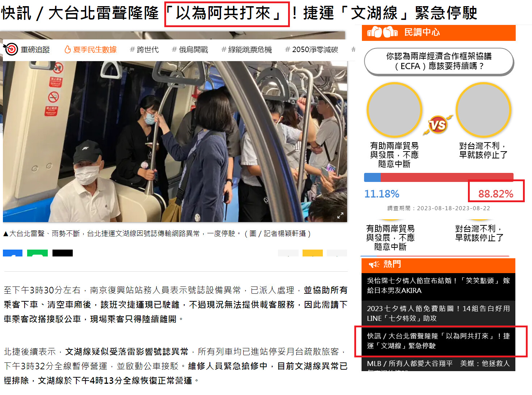Click the flame icon beside 夏季民生數據
532x395 pixels.
point(67,50)
